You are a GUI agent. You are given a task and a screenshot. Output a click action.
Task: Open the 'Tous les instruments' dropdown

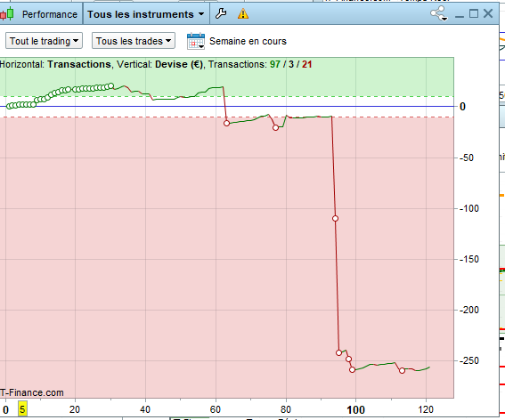click(146, 14)
